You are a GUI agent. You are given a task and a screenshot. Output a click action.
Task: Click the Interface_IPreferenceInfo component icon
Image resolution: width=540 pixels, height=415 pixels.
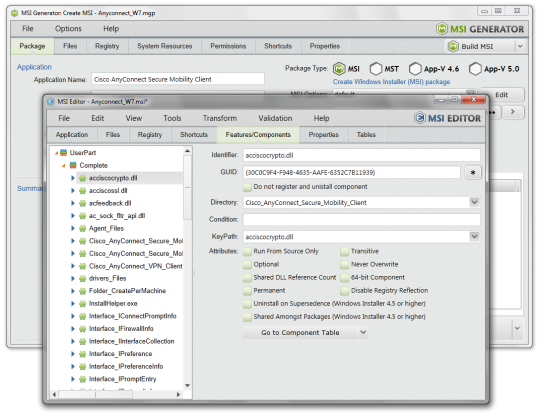pyautogui.click(x=82, y=366)
